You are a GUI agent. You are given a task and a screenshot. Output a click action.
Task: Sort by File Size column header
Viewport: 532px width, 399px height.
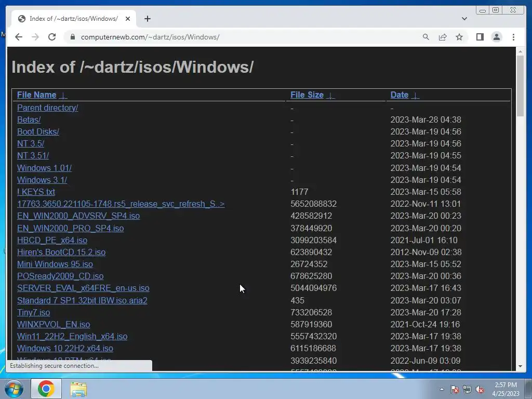[x=307, y=95]
